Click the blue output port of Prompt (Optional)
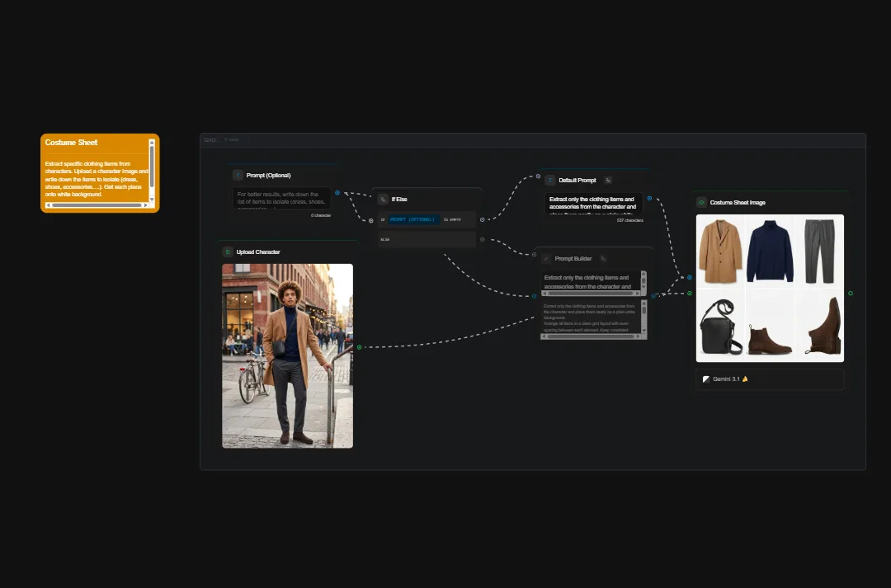This screenshot has height=588, width=891. point(337,192)
